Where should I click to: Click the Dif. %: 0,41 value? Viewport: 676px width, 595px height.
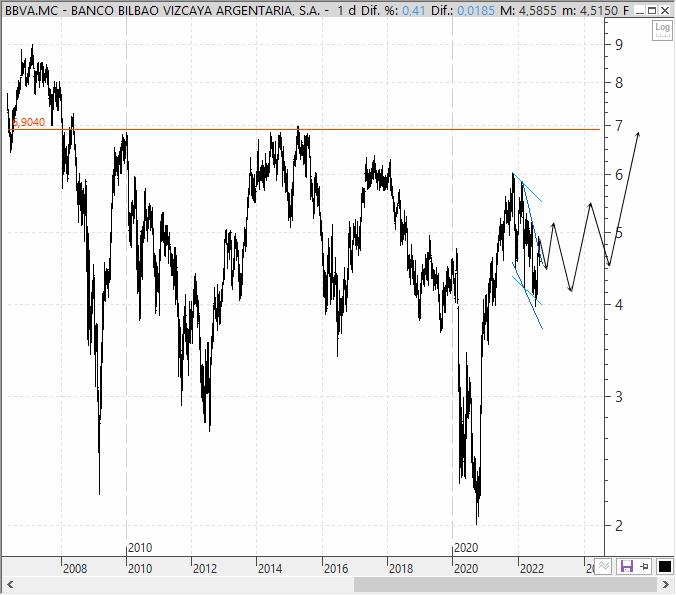coord(393,10)
